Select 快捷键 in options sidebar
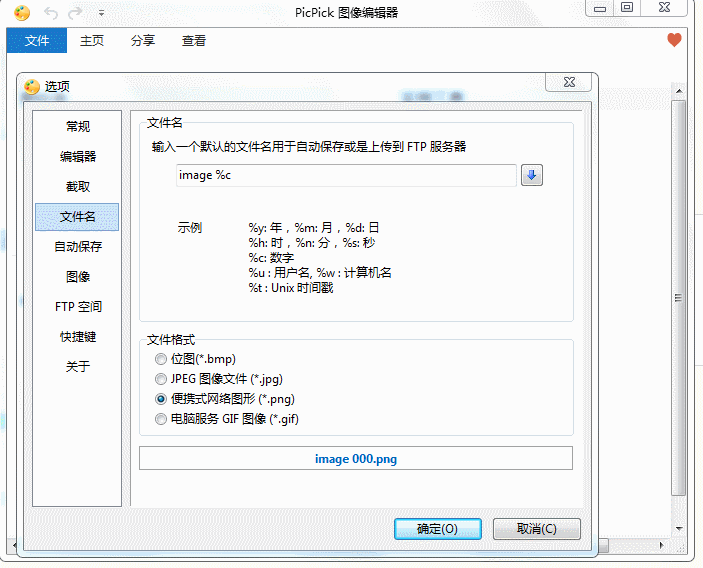703x568 pixels. tap(78, 337)
